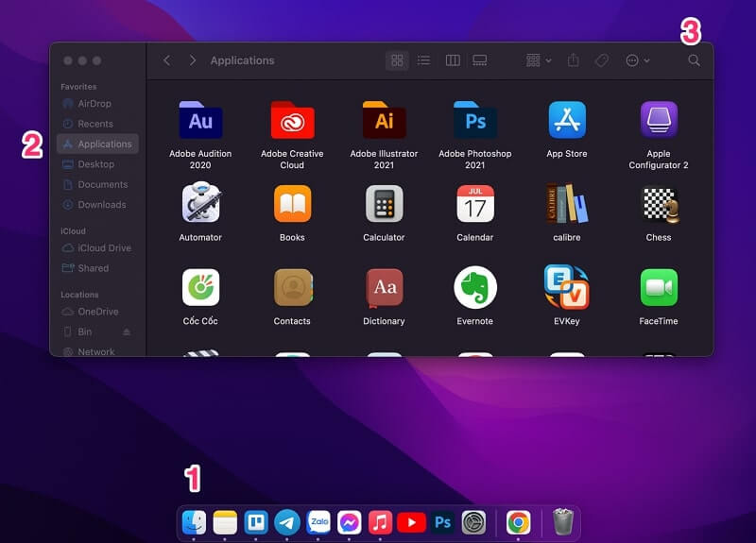Switch to list view
The width and height of the screenshot is (756, 543).
(424, 60)
